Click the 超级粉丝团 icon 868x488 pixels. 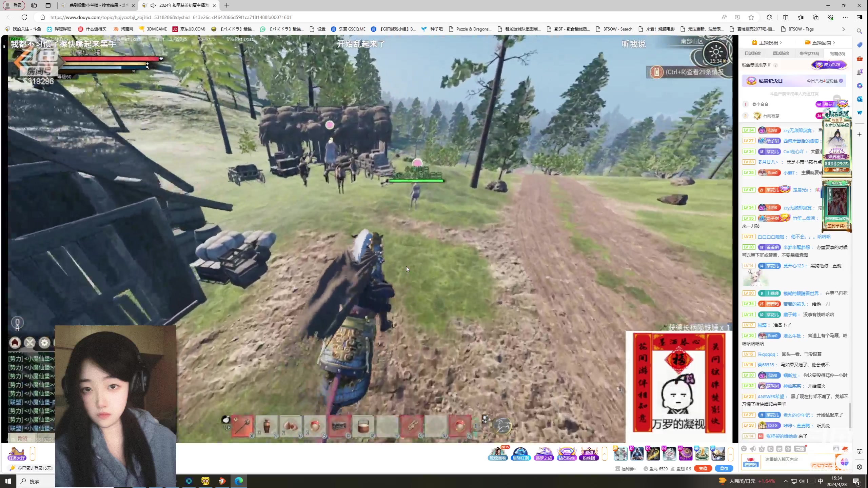pos(589,453)
